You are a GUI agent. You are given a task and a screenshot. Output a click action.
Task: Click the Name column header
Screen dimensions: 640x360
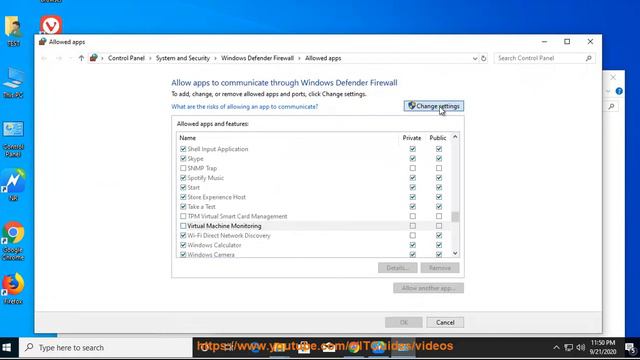point(188,138)
